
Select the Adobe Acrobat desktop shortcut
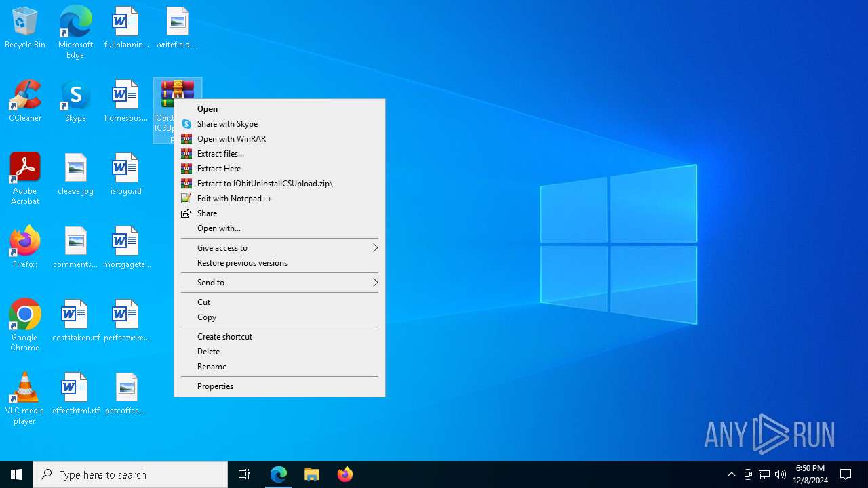click(25, 179)
